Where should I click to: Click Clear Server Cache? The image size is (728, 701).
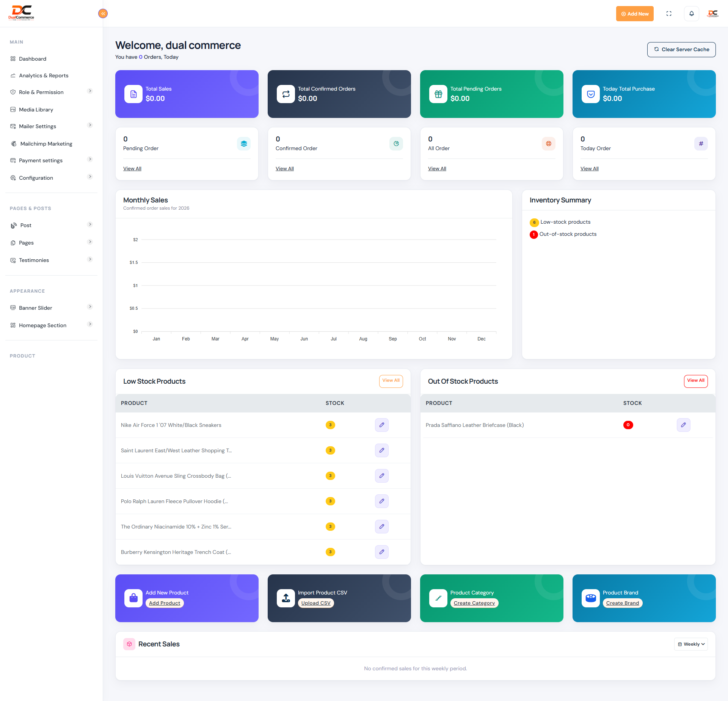click(x=681, y=50)
